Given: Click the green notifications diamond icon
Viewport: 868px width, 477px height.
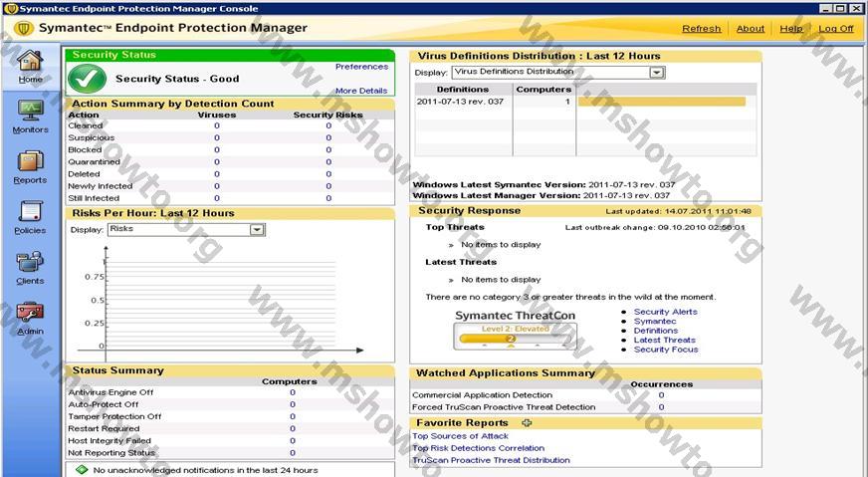Looking at the screenshot, I should [x=82, y=470].
